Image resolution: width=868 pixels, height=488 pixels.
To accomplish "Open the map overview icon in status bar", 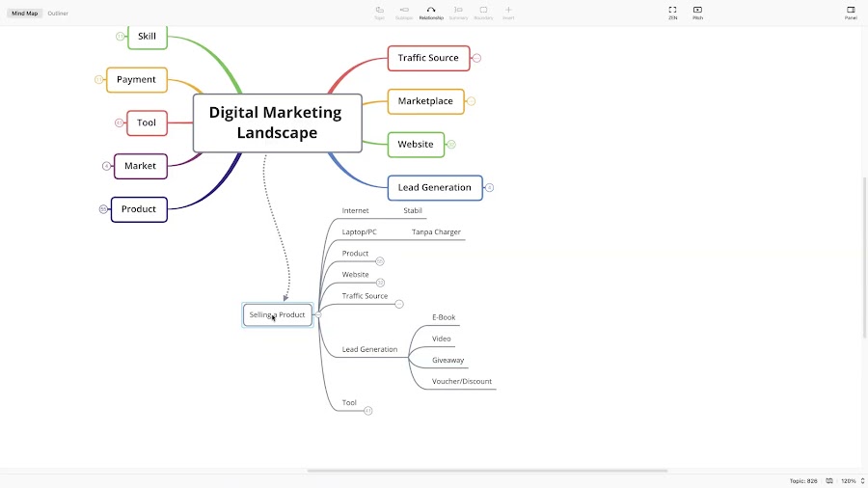I will click(829, 481).
